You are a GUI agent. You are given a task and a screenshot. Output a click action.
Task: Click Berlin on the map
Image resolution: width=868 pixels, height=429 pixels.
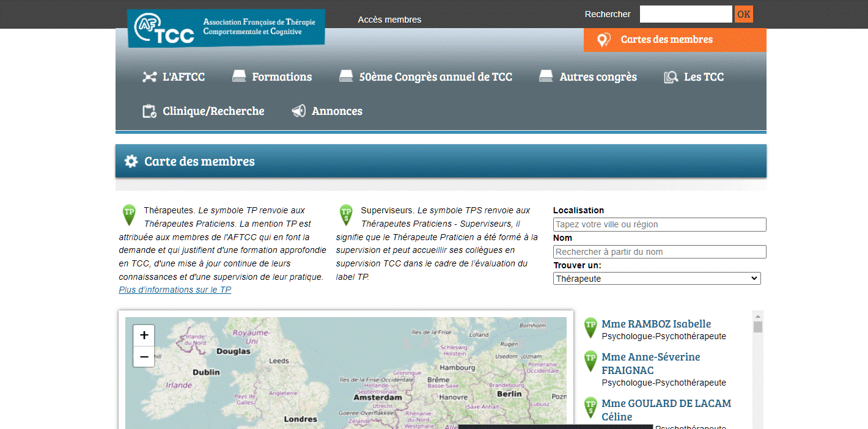point(509,394)
